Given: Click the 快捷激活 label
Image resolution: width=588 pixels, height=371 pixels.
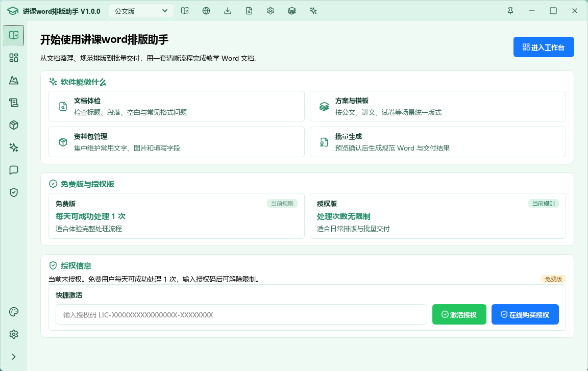Looking at the screenshot, I should [x=69, y=295].
